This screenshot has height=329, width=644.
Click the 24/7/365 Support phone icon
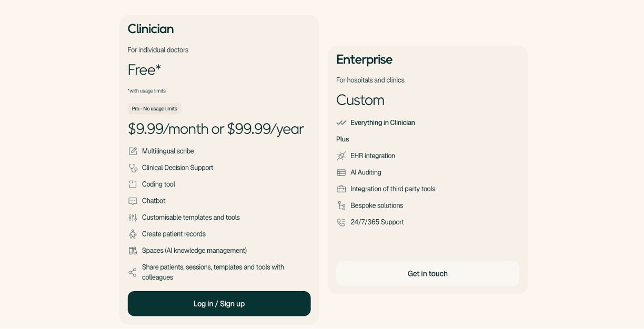[341, 222]
